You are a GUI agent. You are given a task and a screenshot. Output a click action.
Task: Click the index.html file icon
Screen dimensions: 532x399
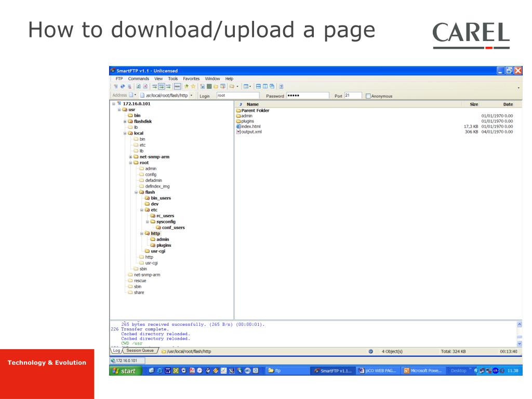point(238,126)
